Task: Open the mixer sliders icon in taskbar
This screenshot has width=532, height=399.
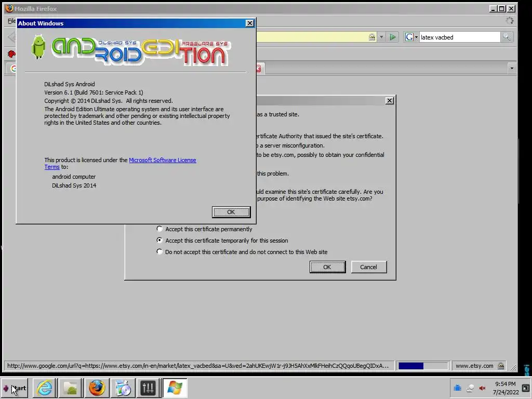Action: [x=148, y=388]
